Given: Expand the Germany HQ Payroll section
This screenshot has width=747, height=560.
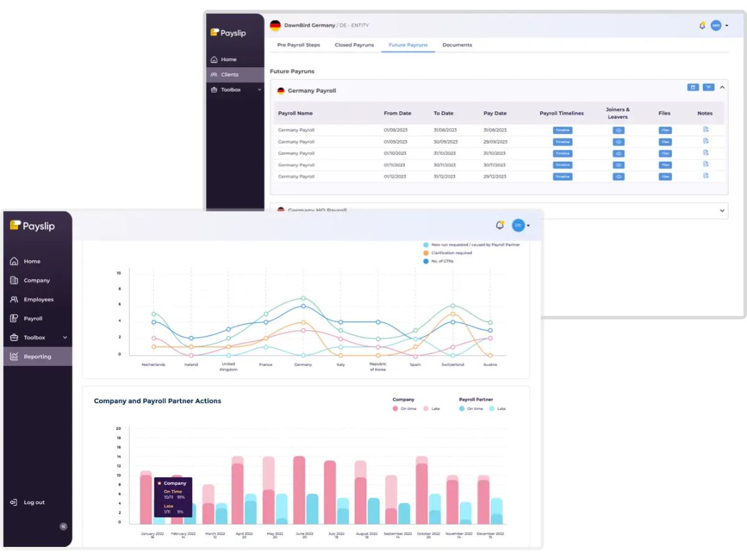Looking at the screenshot, I should click(722, 211).
